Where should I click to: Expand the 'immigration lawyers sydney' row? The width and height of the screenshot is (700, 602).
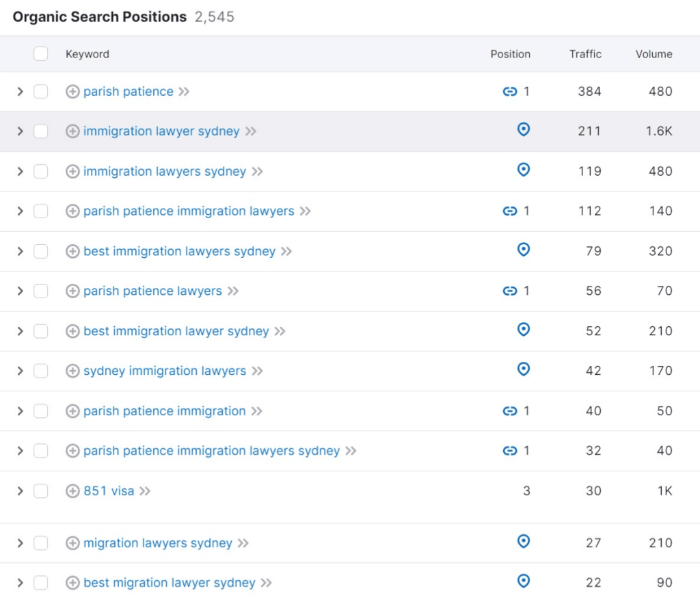pos(20,172)
